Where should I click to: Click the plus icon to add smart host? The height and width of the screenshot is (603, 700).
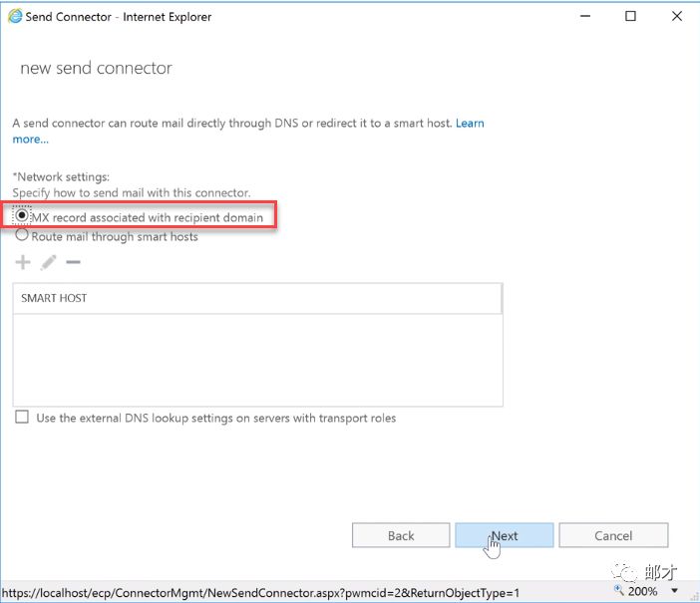point(23,263)
